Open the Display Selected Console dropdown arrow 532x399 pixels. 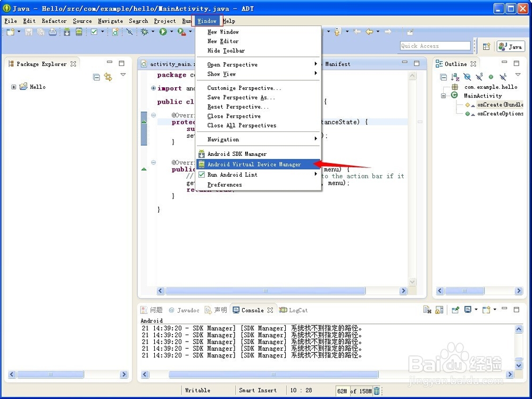476,309
